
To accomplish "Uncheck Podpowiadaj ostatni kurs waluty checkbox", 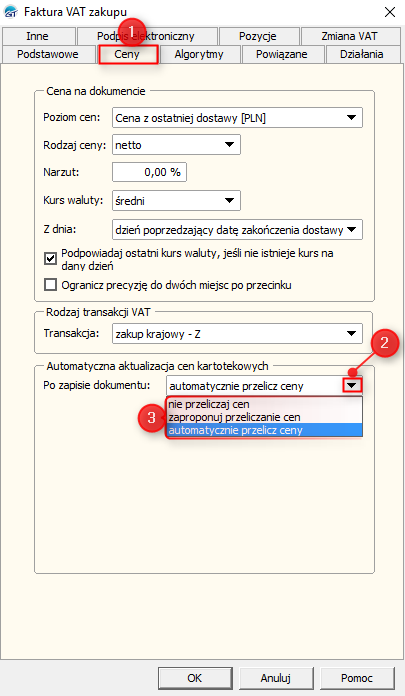I will click(x=51, y=258).
